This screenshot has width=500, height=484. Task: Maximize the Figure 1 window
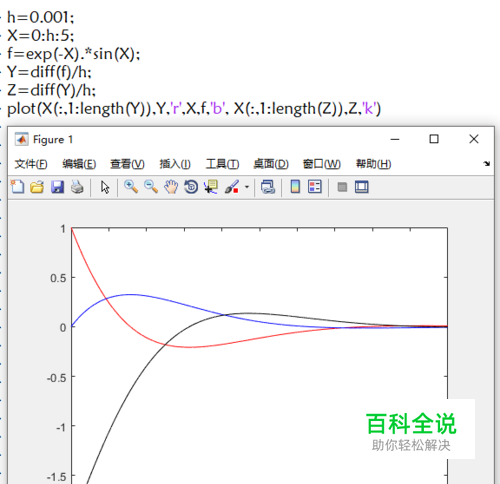434,139
